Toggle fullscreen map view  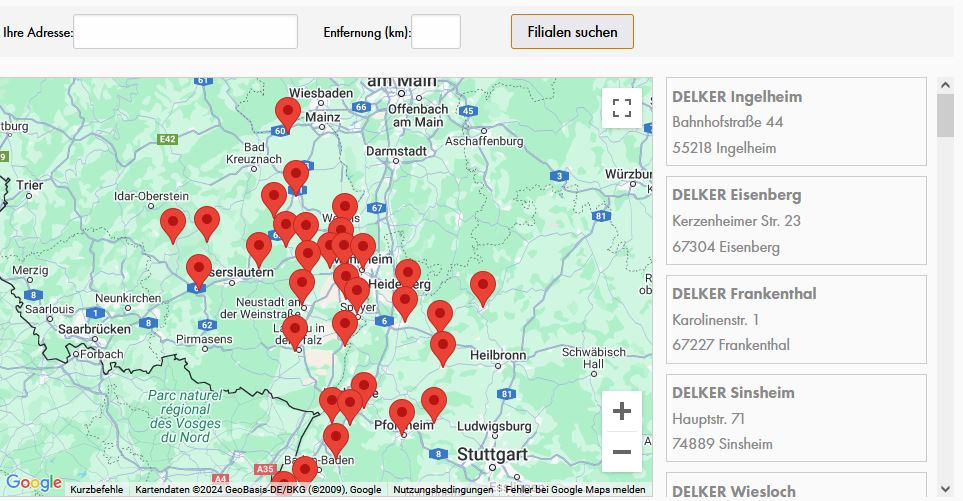pyautogui.click(x=622, y=108)
